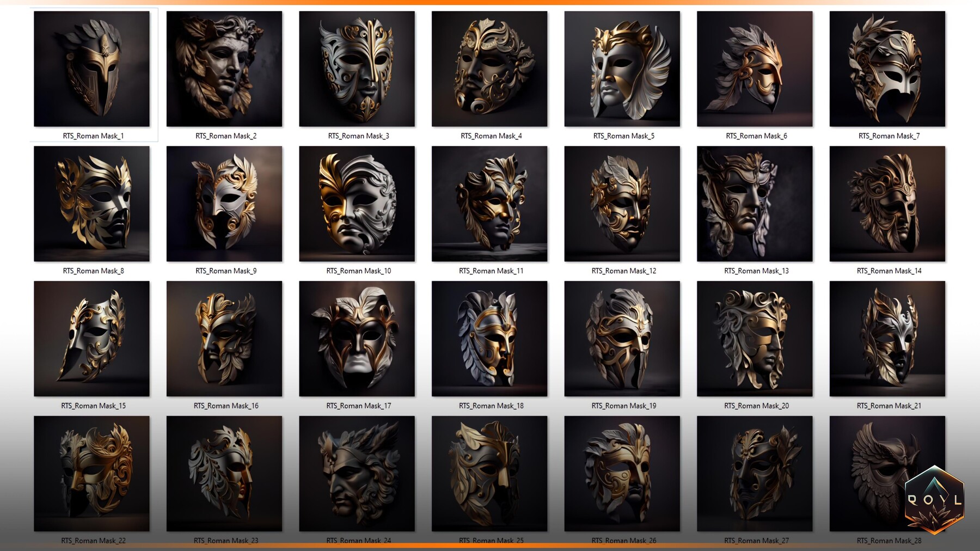Viewport: 980px width, 551px height.
Task: Open RTS_Roman Mask_2 image
Action: coord(225,68)
